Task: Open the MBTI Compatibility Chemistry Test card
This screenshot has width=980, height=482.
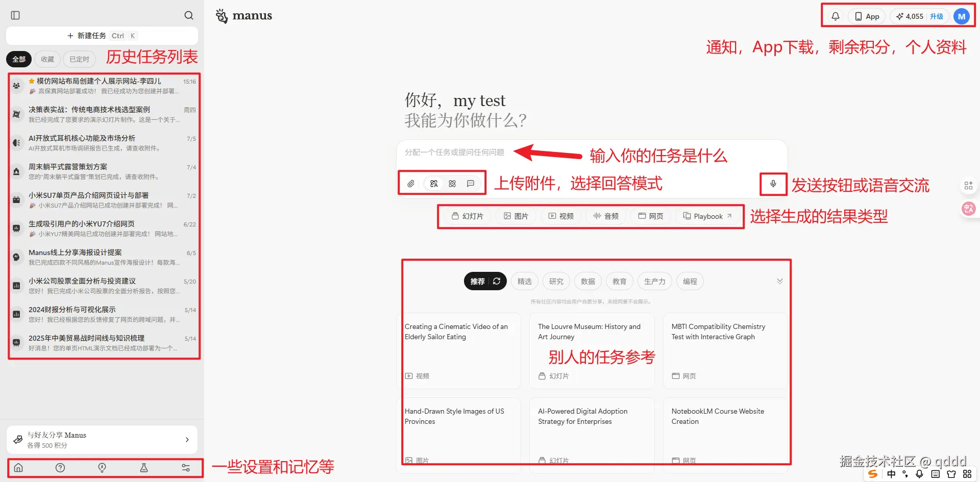Action: [x=725, y=351]
